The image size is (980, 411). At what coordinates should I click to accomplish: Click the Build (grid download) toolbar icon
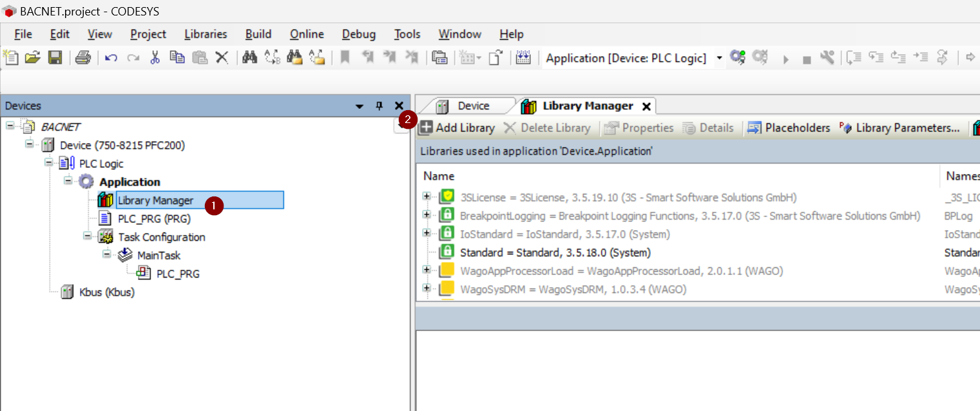coord(523,58)
